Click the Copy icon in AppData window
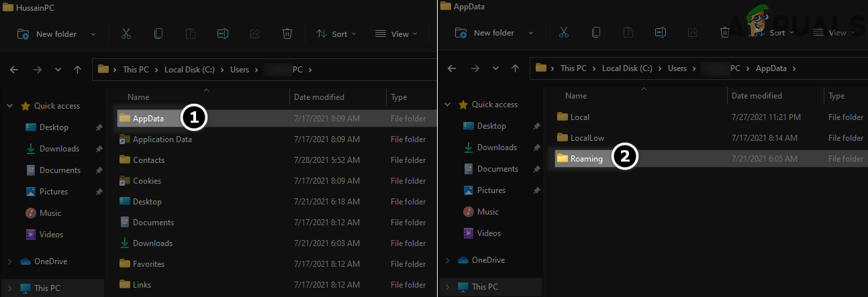The width and height of the screenshot is (868, 297). pyautogui.click(x=596, y=32)
